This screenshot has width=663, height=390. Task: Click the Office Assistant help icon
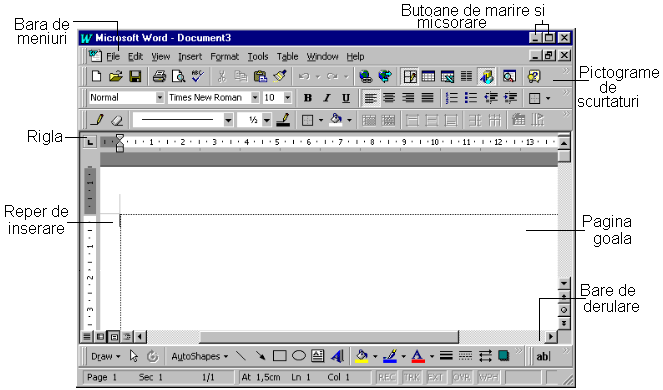point(534,77)
